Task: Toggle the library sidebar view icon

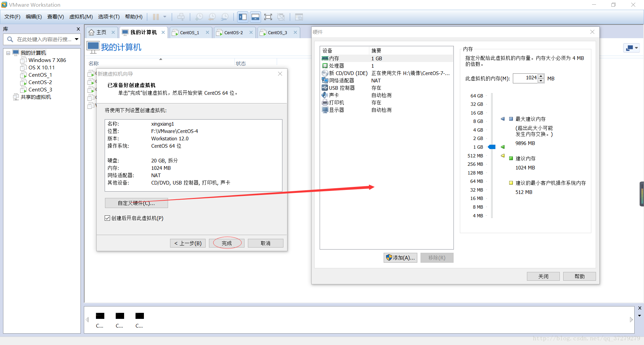Action: coord(243,17)
